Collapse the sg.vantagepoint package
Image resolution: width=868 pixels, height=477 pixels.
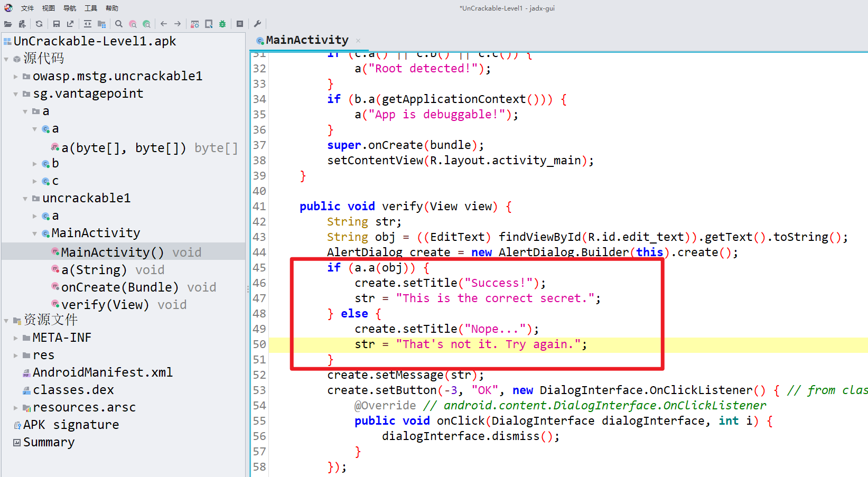tap(16, 94)
